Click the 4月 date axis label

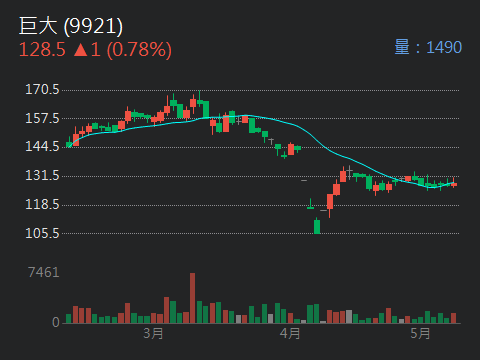[x=290, y=333]
